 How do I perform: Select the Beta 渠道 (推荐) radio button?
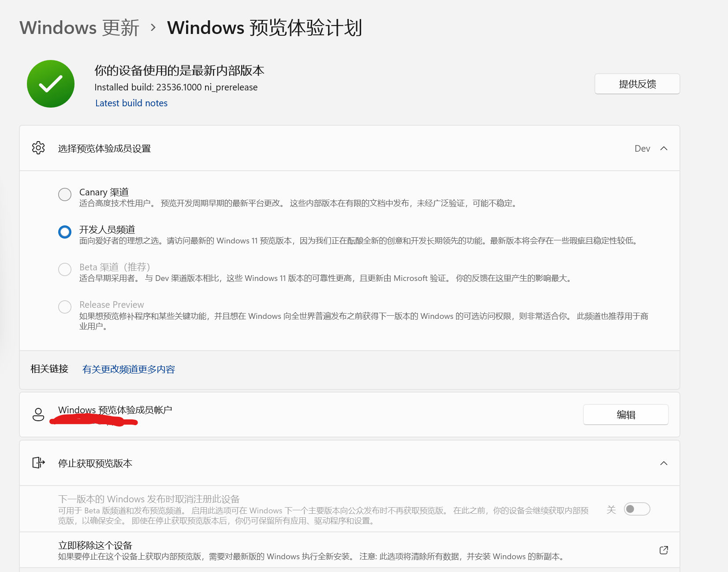point(65,269)
